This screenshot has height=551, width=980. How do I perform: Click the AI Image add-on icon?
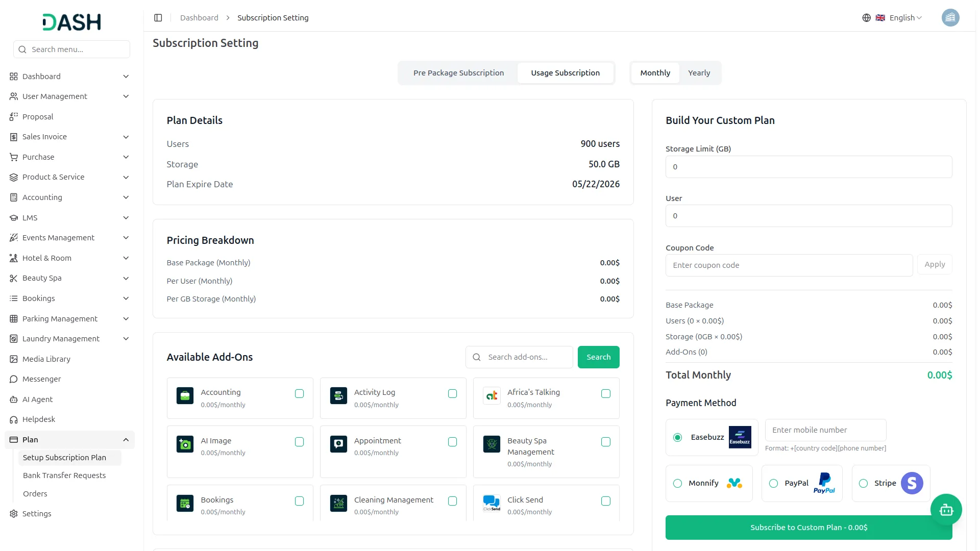(185, 444)
